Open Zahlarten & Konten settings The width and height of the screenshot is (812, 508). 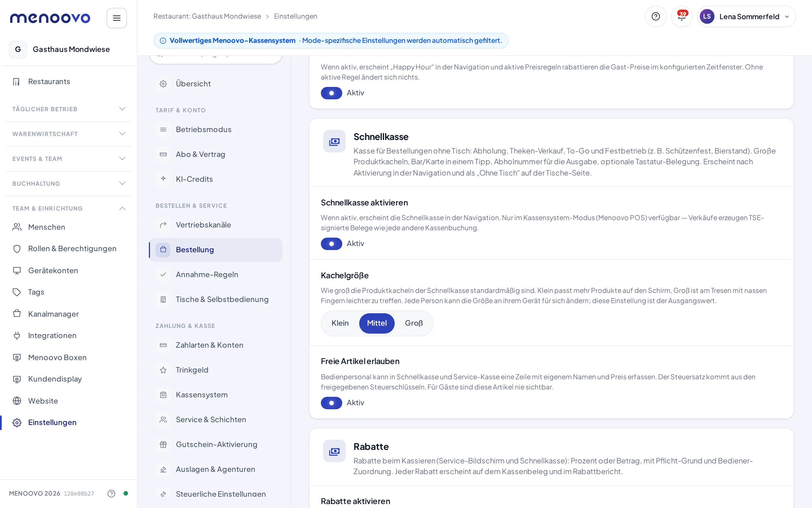pos(216,345)
